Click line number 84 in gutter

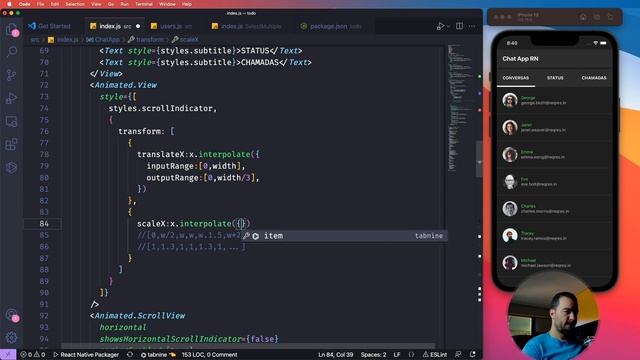click(x=44, y=224)
